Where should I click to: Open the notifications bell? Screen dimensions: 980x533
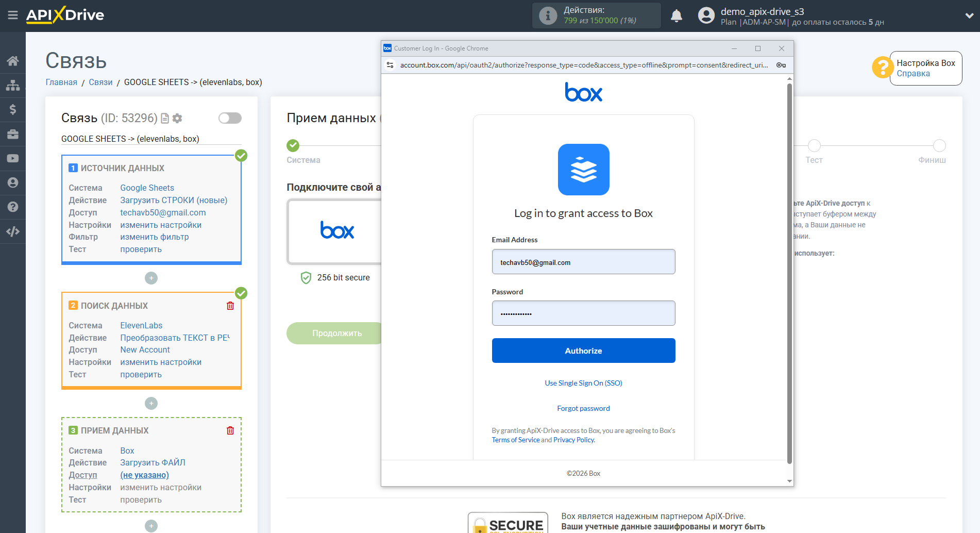[676, 15]
